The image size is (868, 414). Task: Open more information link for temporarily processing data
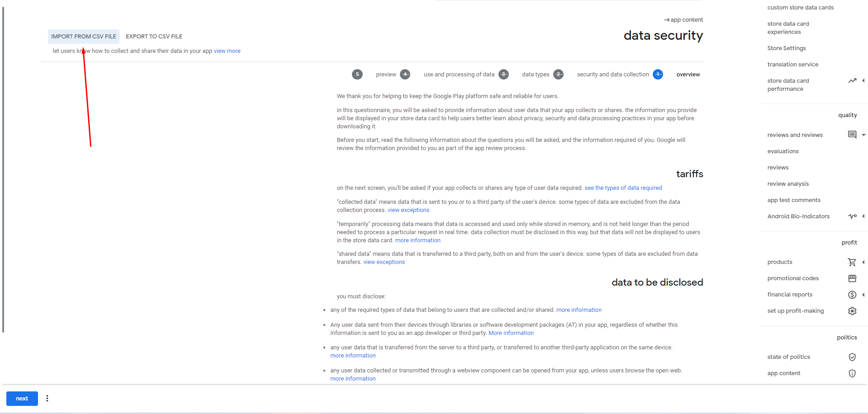[x=417, y=240]
